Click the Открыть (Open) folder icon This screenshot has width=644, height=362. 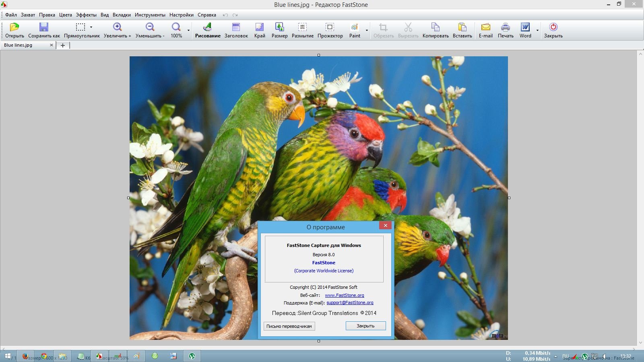14,27
